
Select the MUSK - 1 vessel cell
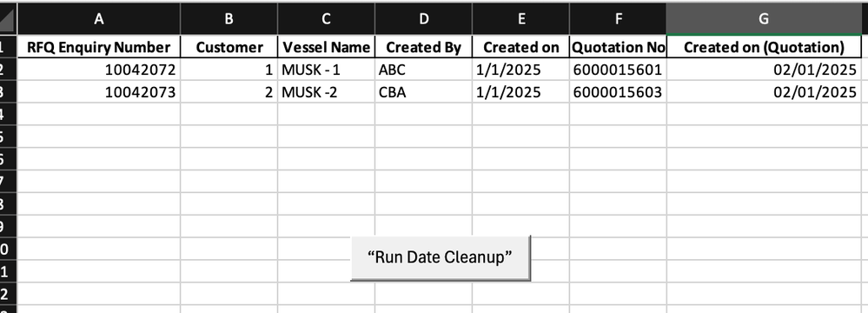click(326, 70)
